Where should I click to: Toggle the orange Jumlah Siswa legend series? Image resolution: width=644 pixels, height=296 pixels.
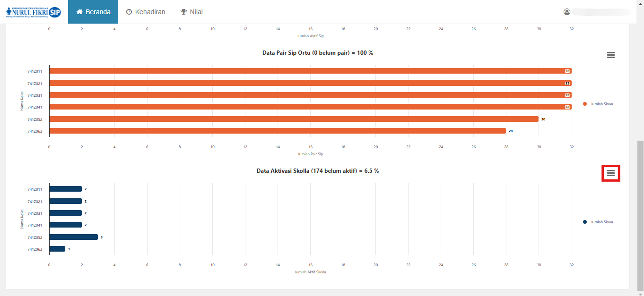coord(598,104)
